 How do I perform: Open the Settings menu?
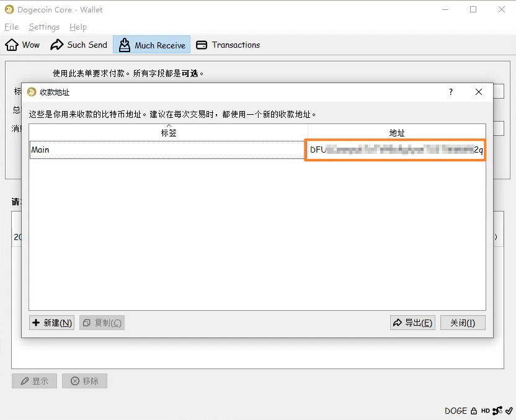(x=44, y=27)
